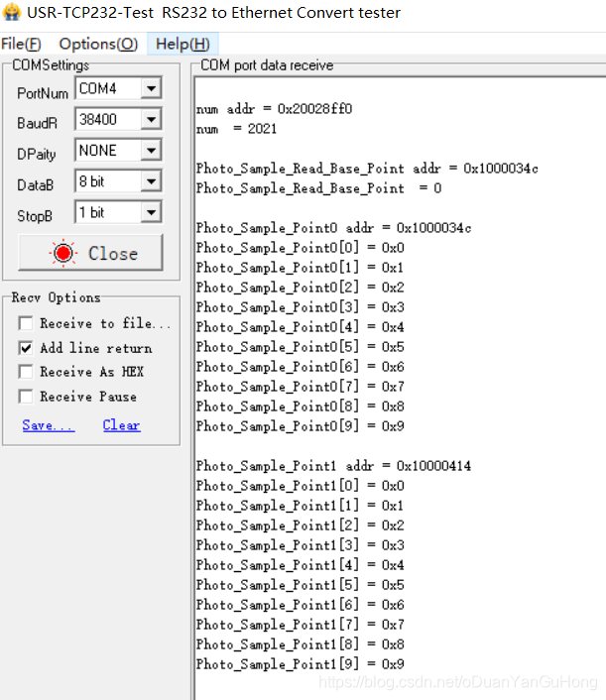Click the 'Photo_Sample_Point0[3] = 0x3' line
606x700 pixels.
301,307
